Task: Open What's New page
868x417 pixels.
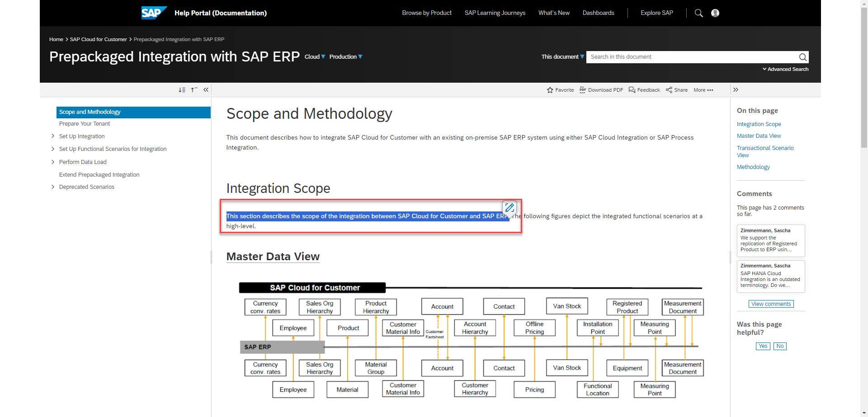Action: pyautogui.click(x=554, y=13)
